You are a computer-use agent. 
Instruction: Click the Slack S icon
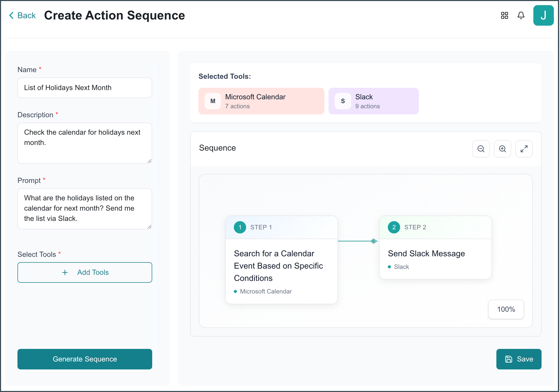click(x=343, y=101)
